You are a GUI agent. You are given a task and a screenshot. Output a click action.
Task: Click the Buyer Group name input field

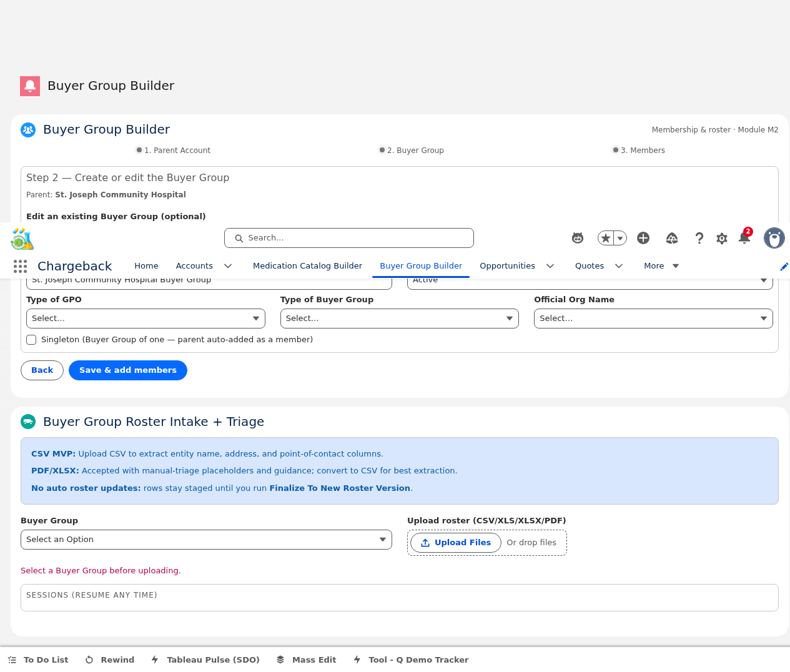pyautogui.click(x=209, y=282)
